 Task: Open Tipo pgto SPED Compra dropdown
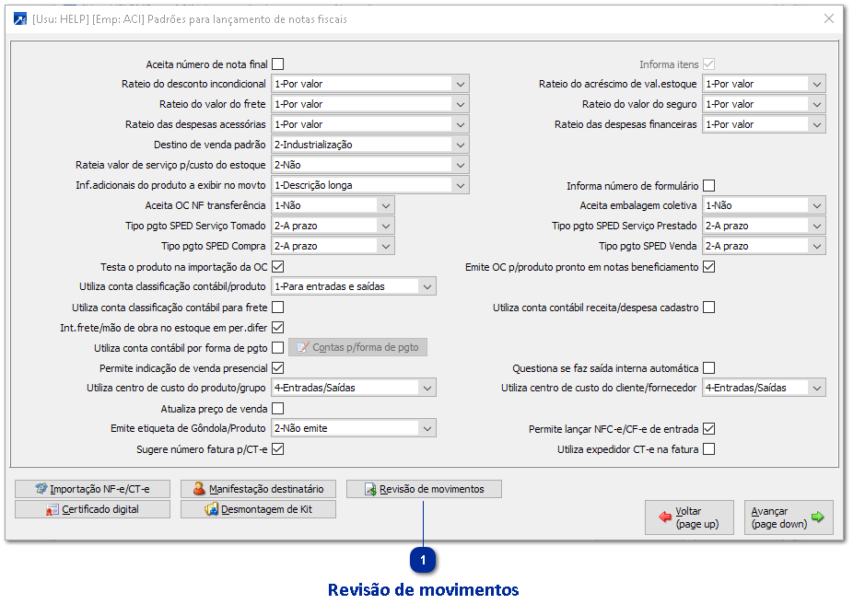click(x=333, y=246)
